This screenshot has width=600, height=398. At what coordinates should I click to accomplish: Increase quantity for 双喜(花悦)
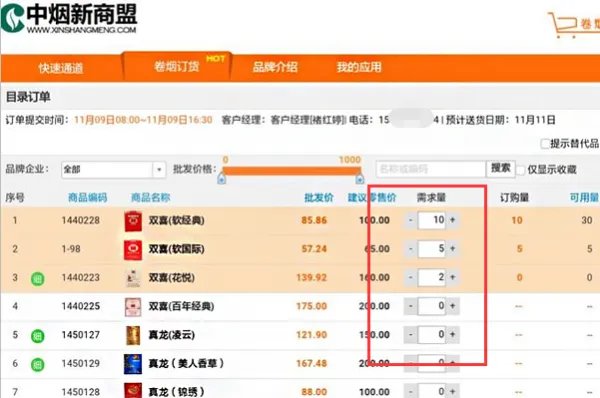453,277
